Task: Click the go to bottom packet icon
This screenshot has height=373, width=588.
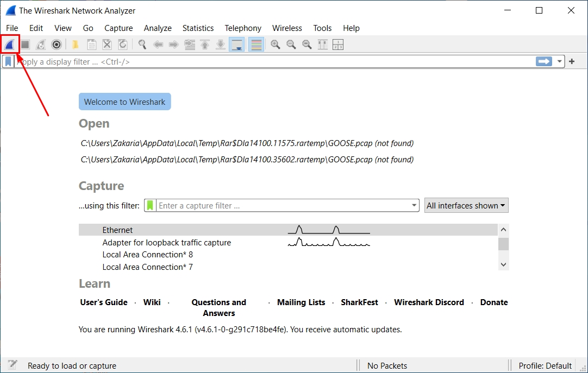Action: point(220,45)
